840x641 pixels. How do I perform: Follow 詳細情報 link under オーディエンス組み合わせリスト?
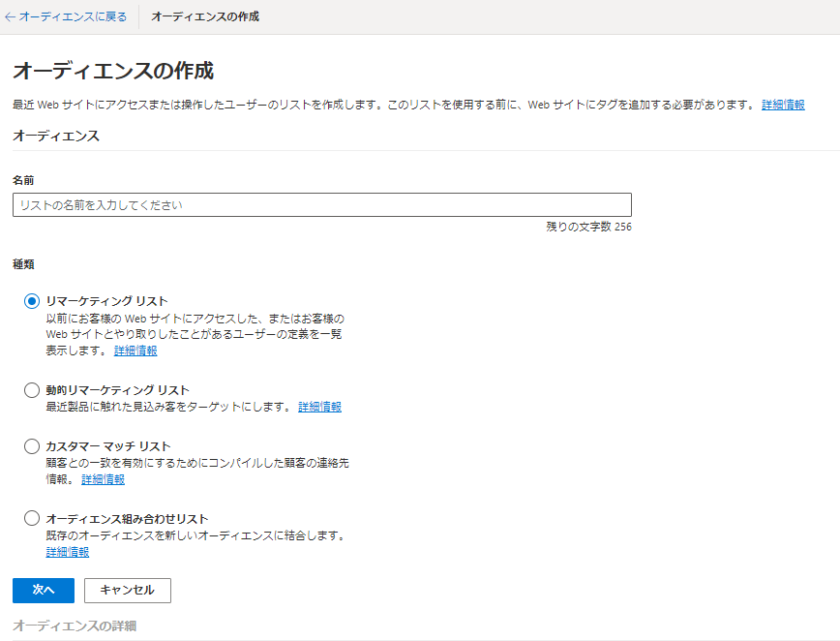(x=67, y=552)
